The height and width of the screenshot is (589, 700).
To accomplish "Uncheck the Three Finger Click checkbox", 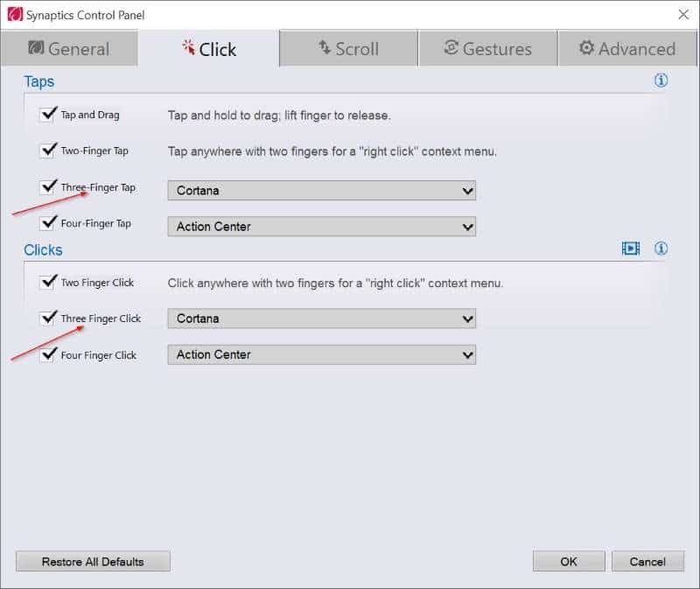I will pos(48,319).
